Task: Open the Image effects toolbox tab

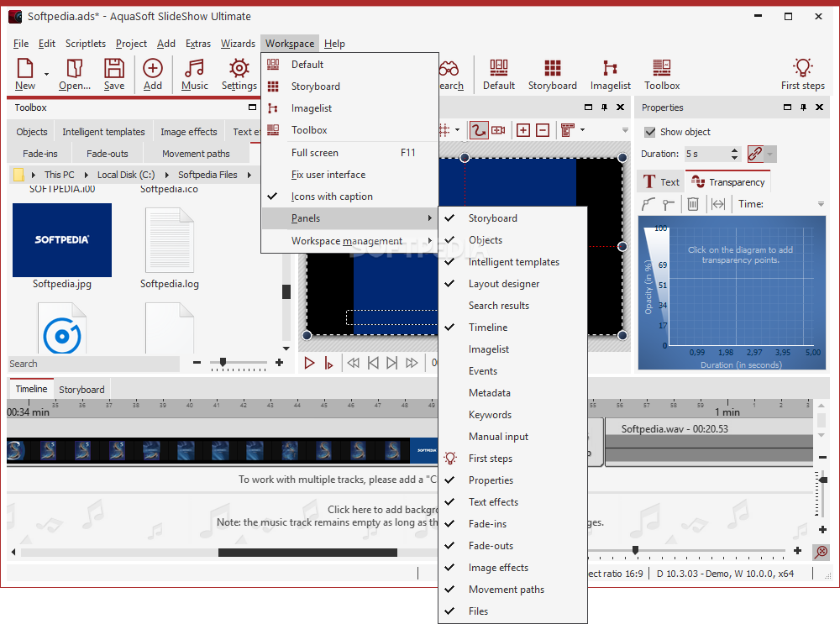Action: click(x=188, y=132)
